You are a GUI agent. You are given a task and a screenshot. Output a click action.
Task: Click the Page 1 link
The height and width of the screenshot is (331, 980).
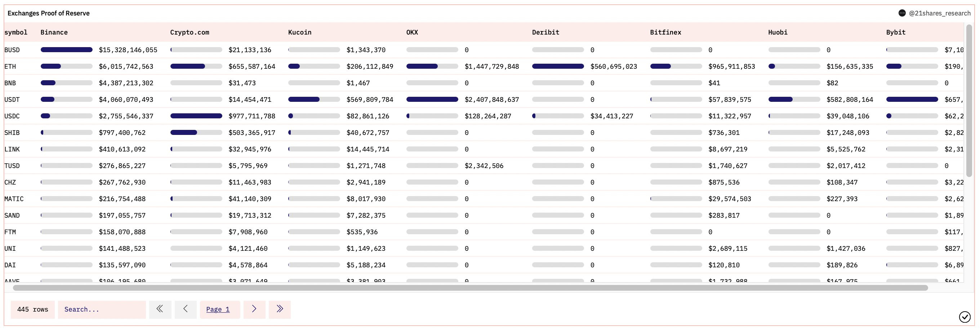(218, 309)
